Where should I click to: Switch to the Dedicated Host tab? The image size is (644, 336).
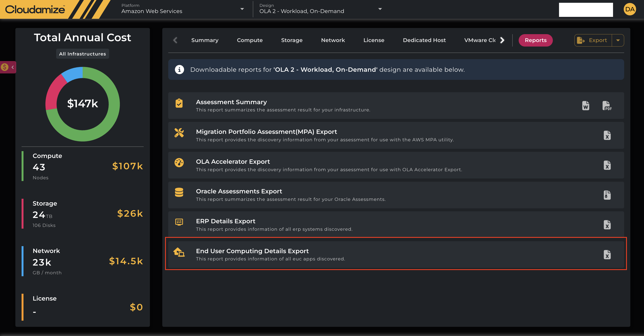[x=424, y=40]
